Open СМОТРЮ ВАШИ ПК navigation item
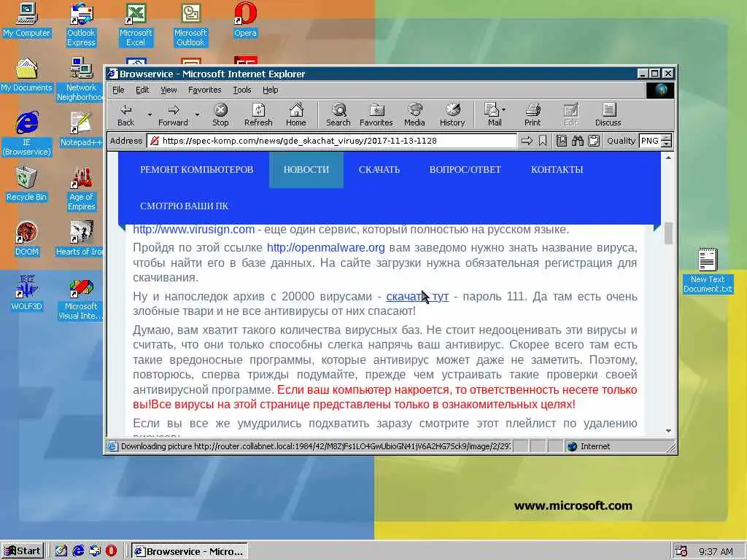 185,206
